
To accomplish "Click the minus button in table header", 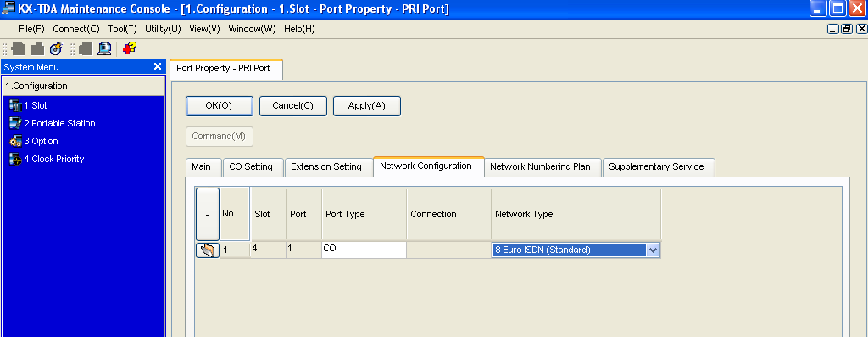I will tap(208, 214).
